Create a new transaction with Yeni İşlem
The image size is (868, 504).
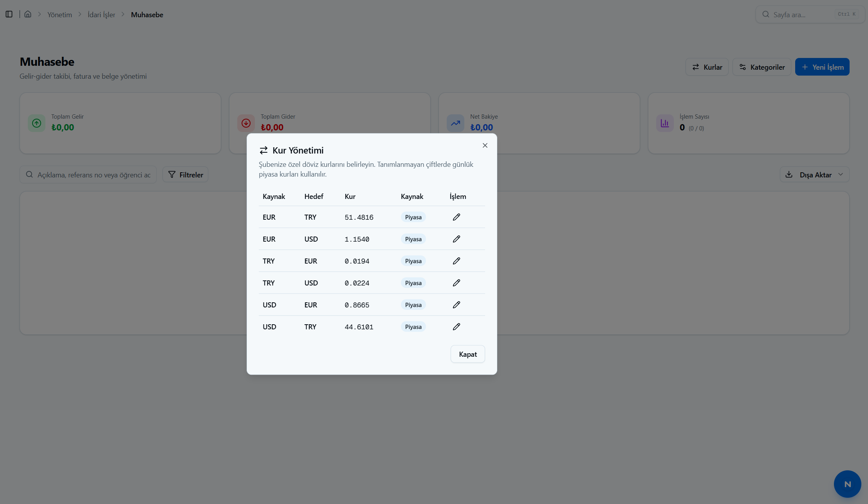tap(822, 67)
